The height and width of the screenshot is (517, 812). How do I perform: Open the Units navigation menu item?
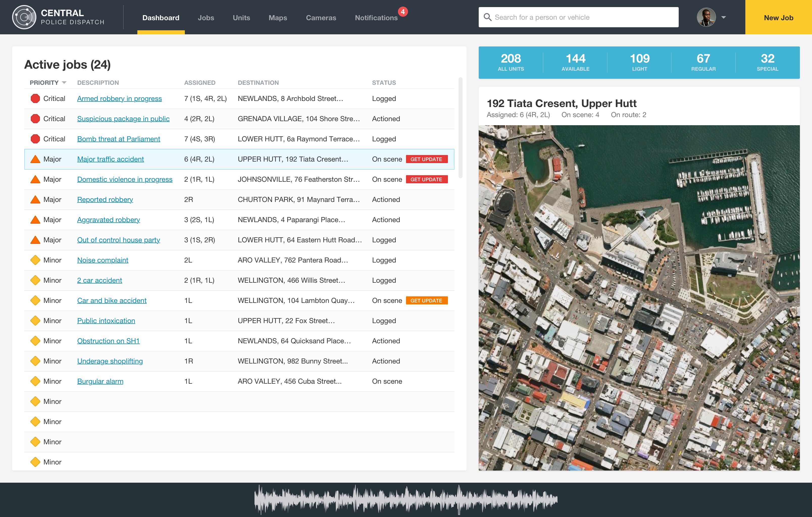coord(241,17)
